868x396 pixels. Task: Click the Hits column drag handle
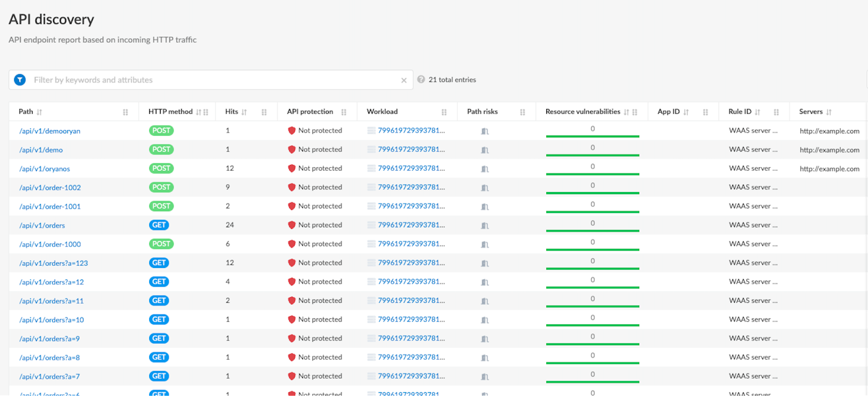264,112
